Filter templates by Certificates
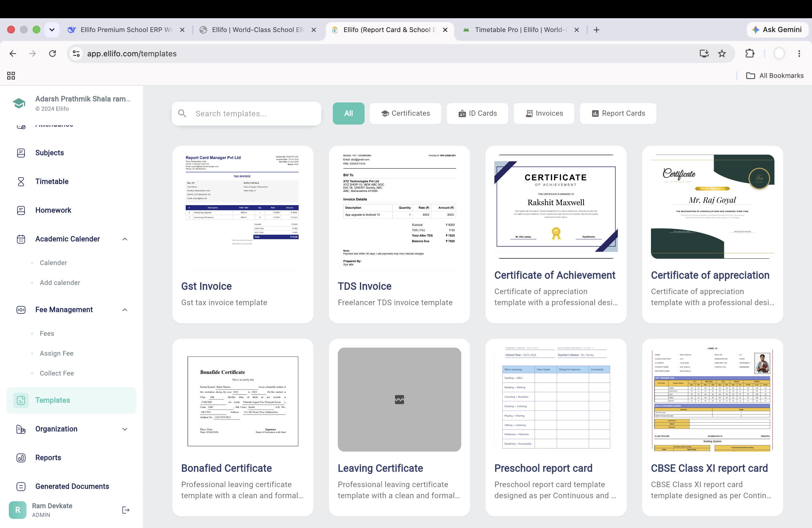 click(x=405, y=113)
